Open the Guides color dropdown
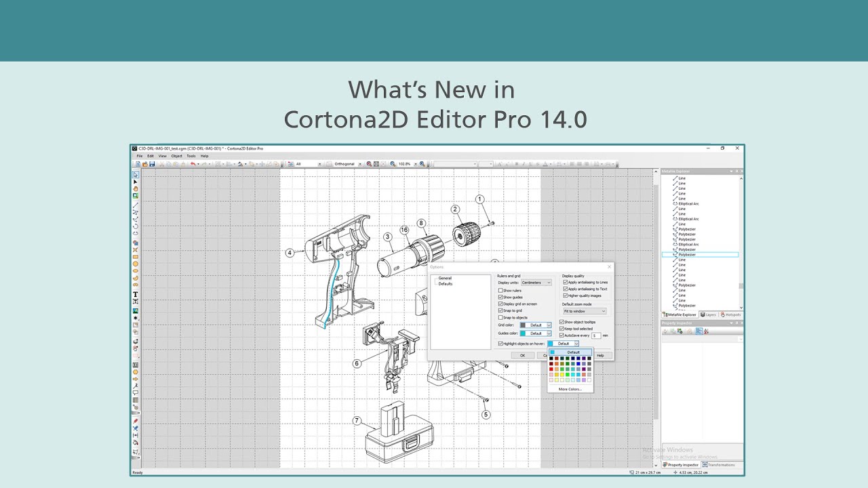Viewport: 868px width, 488px height. (536, 333)
